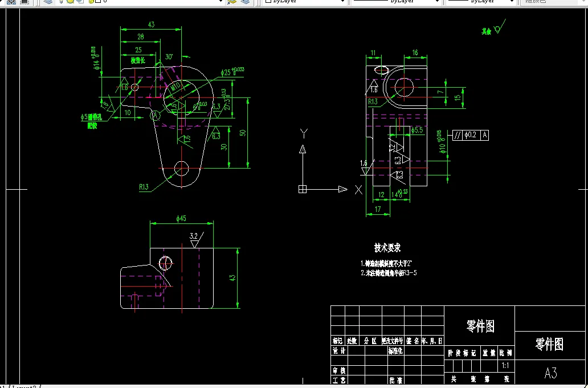Viewport: 588px width, 388px height.
Task: Click the Layer Previous icon
Action: 245,2
